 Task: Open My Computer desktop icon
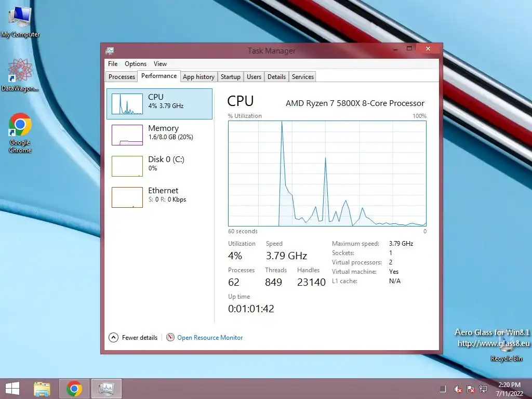[x=20, y=22]
